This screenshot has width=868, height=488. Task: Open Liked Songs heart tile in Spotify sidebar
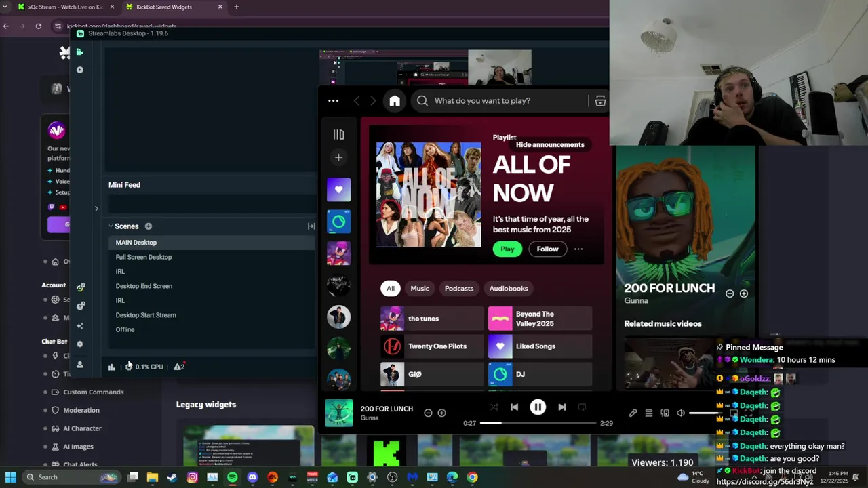click(x=338, y=190)
